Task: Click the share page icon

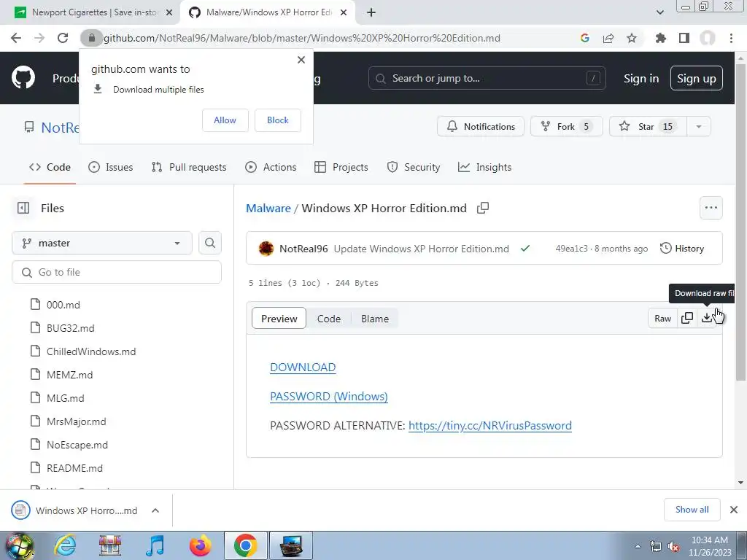Action: [x=608, y=38]
